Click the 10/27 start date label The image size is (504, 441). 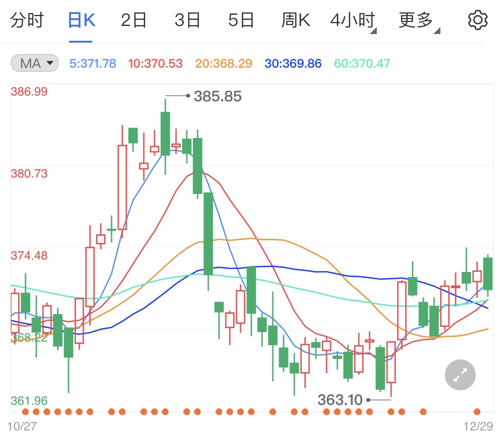[22, 427]
